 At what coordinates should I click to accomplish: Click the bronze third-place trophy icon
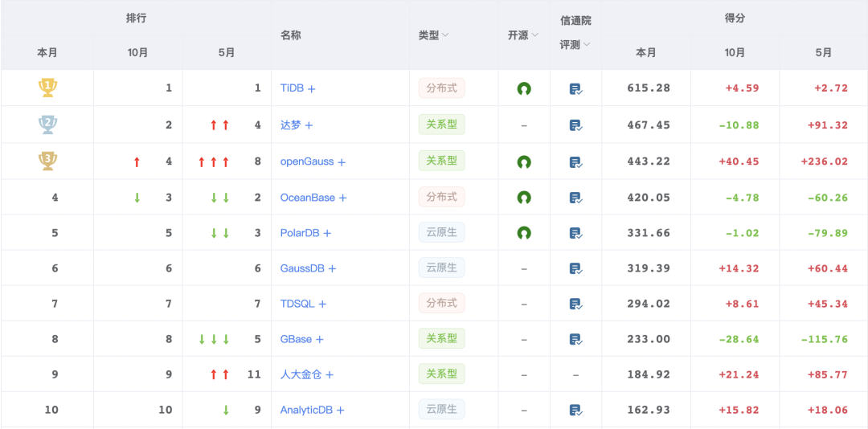point(47,161)
